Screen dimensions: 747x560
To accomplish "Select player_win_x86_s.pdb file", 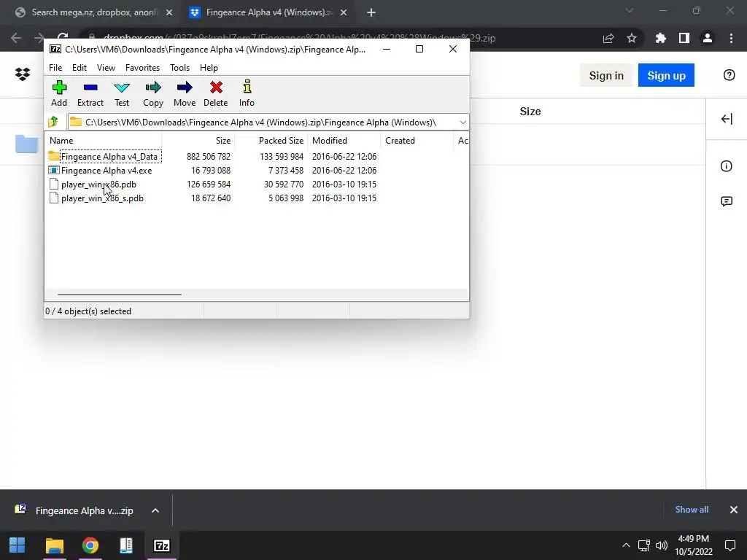I will 102,198.
